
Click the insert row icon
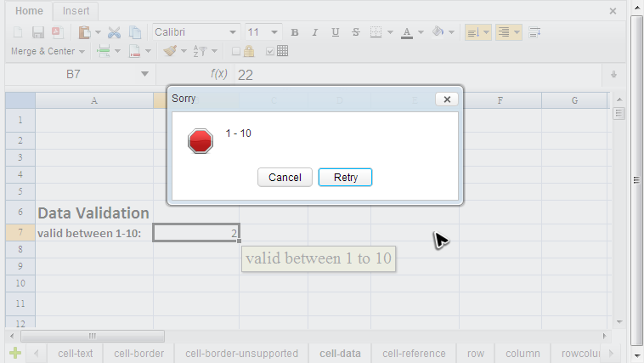pos(104,51)
